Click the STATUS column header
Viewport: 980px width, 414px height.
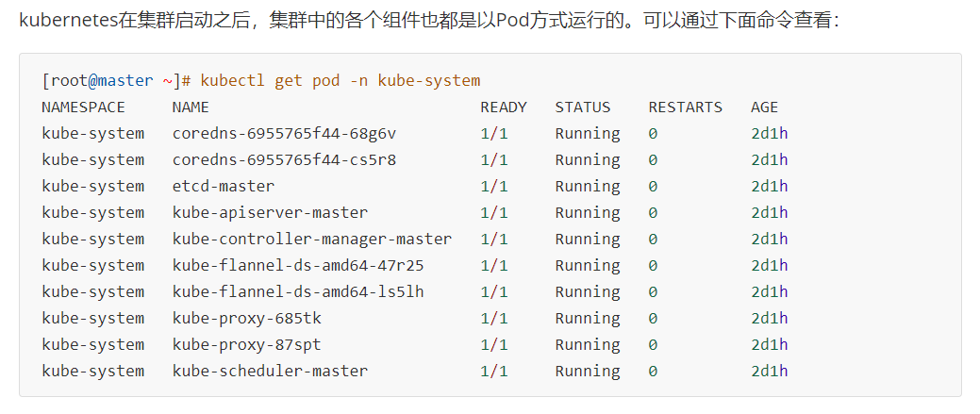pyautogui.click(x=583, y=108)
